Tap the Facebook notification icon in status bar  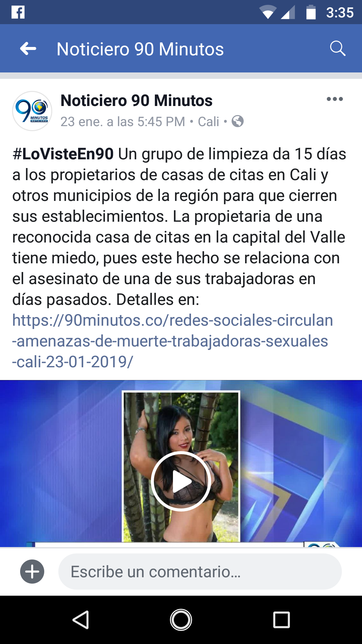point(18,12)
